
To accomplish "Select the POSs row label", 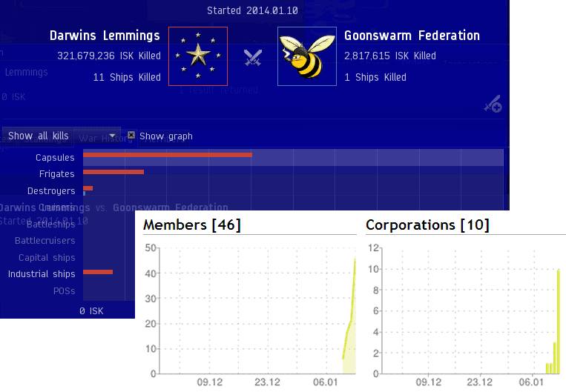I will pyautogui.click(x=65, y=291).
